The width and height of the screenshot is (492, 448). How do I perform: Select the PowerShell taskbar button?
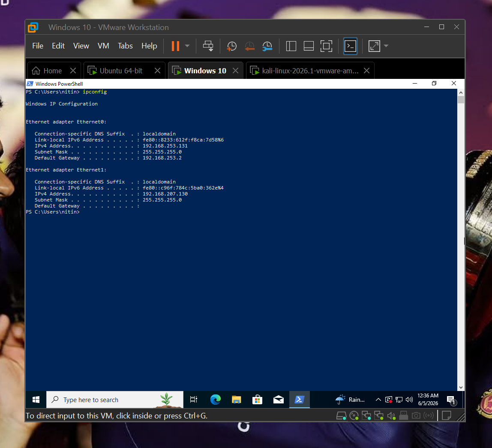299,400
